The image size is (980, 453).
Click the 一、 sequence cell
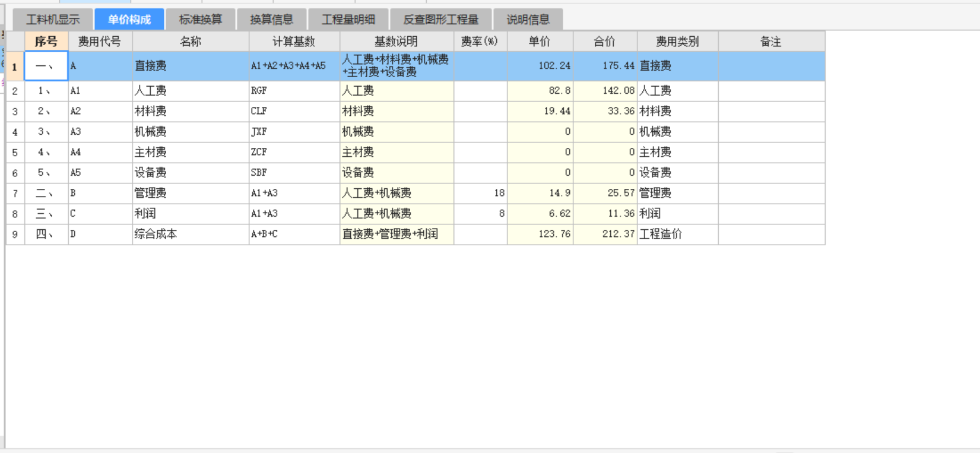(46, 66)
